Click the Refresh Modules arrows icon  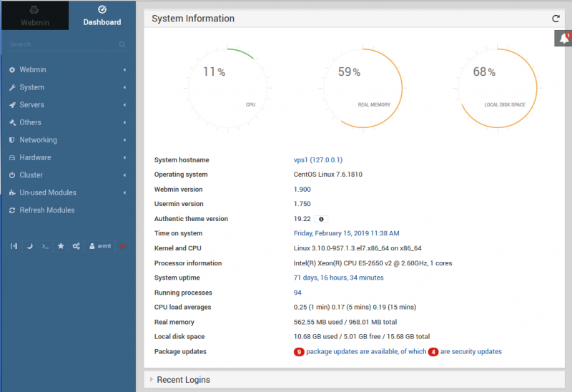[12, 210]
